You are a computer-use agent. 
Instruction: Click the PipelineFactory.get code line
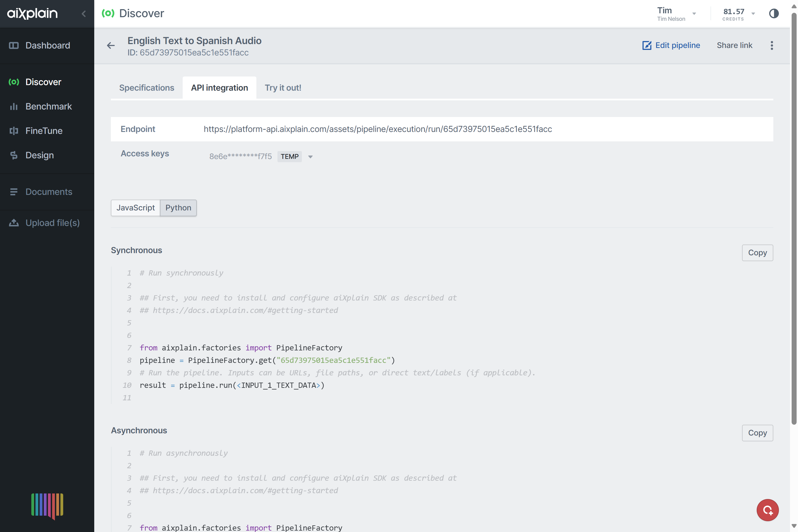click(x=267, y=360)
